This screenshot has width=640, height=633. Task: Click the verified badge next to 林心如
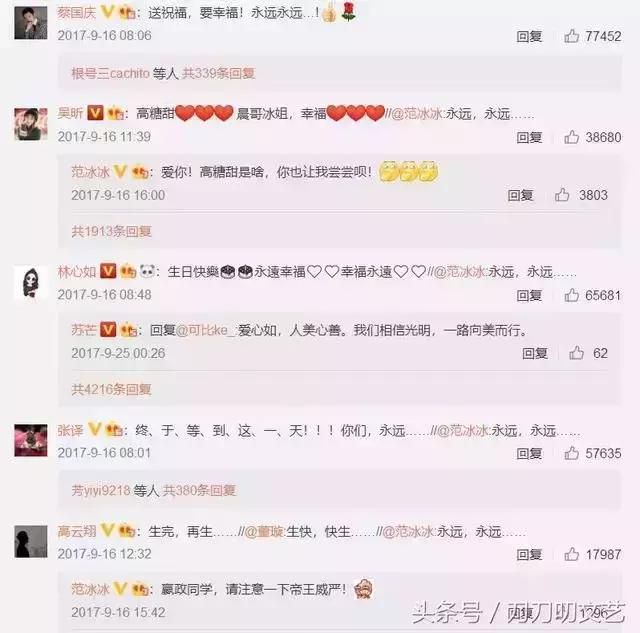click(108, 271)
